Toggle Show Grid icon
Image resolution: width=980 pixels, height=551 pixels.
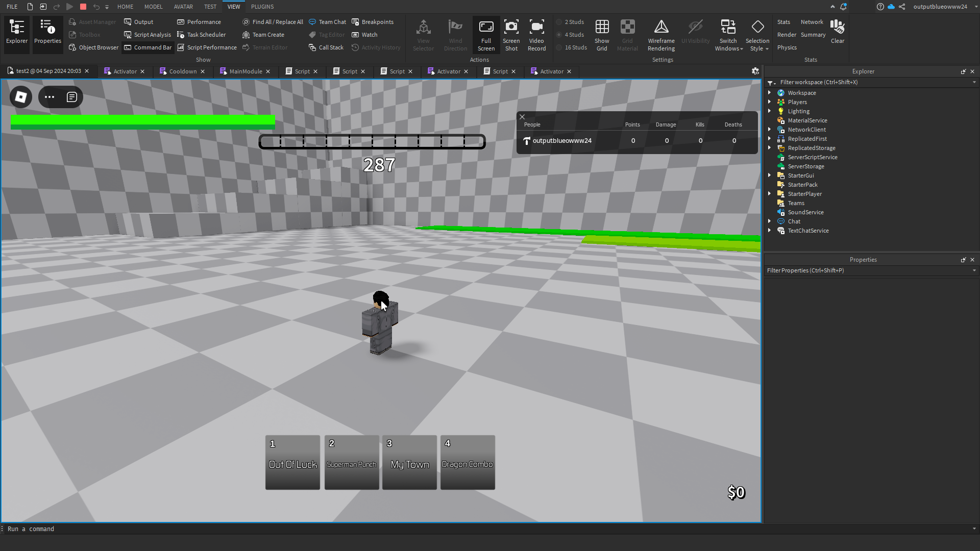coord(602,27)
